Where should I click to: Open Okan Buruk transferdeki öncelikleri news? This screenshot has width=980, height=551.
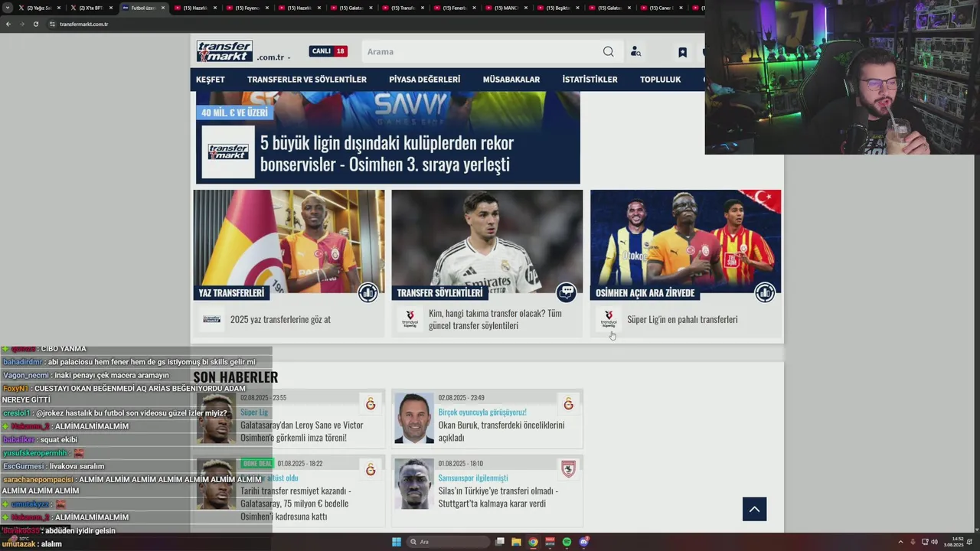(x=501, y=431)
